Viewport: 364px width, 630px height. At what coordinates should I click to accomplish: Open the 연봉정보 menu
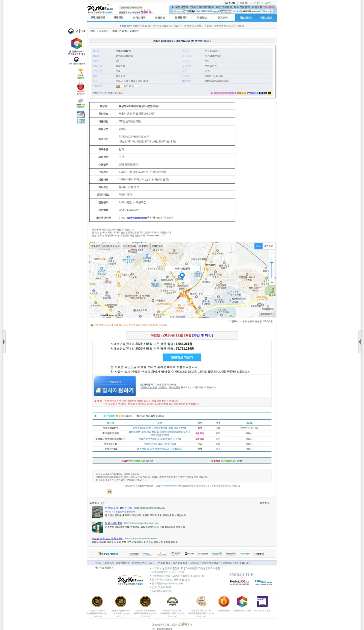tap(160, 18)
